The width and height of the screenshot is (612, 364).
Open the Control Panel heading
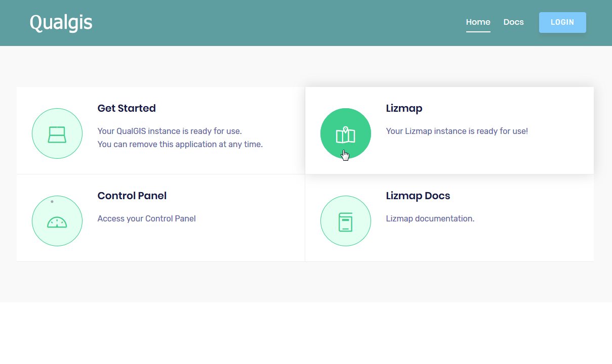[132, 196]
